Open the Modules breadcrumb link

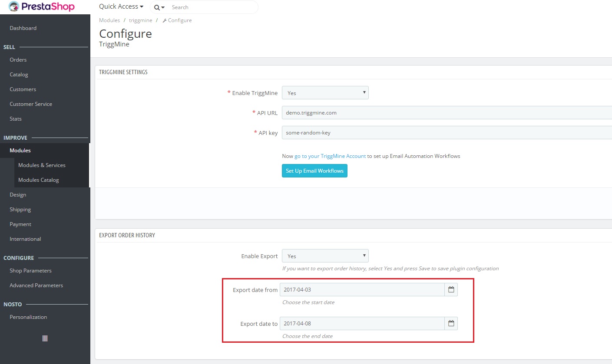(x=109, y=20)
